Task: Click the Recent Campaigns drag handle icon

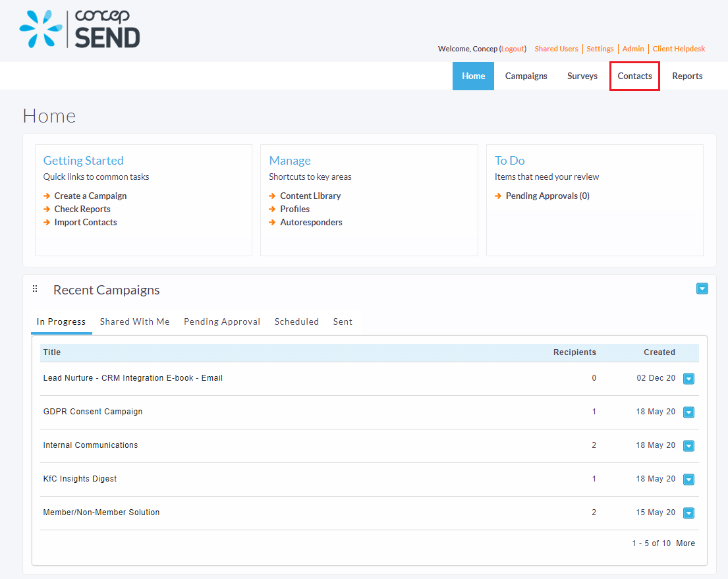Action: click(35, 289)
